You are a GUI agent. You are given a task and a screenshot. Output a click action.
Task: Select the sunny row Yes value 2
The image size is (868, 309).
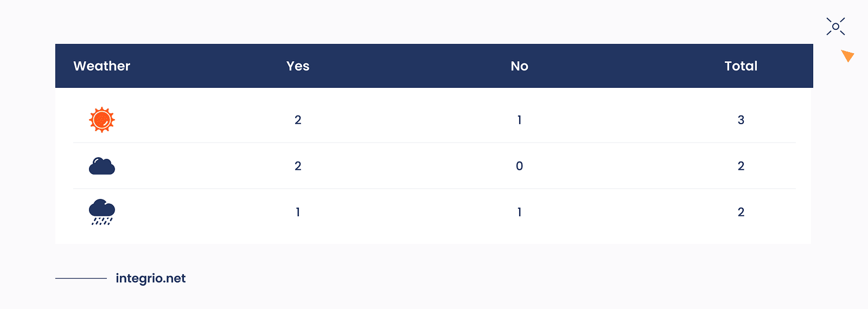click(x=298, y=120)
